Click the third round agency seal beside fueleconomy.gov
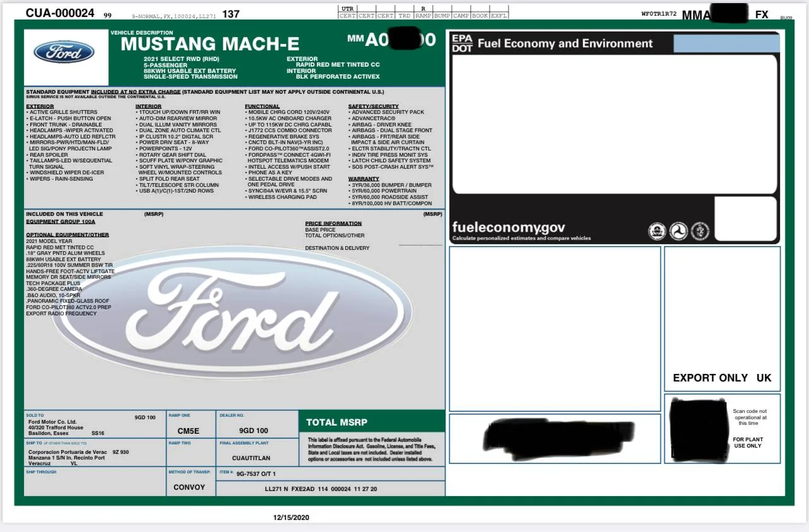This screenshot has height=532, width=809. 700,232
